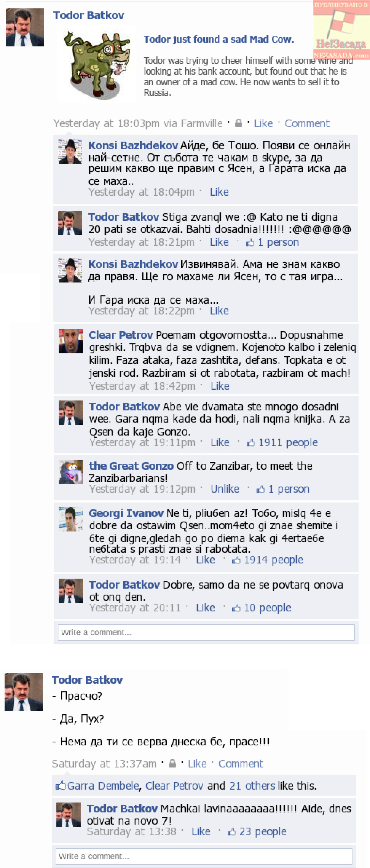
Task: View the 10 people who liked comment
Action: click(262, 607)
